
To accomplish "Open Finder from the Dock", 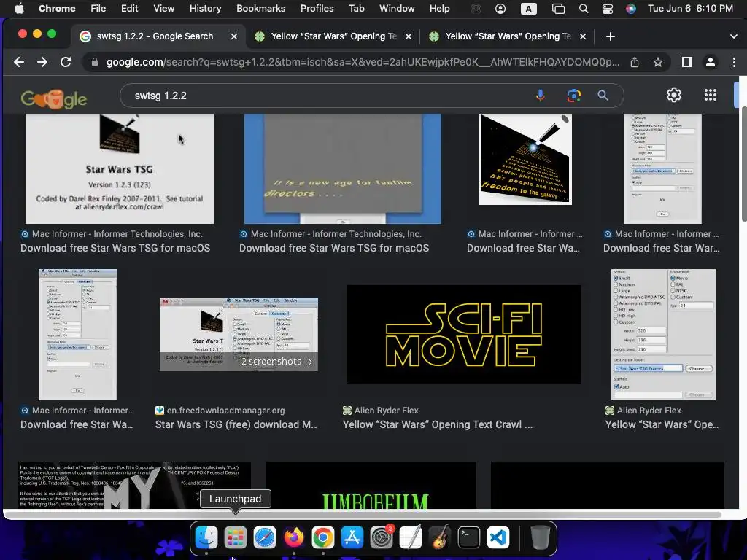I will point(206,537).
